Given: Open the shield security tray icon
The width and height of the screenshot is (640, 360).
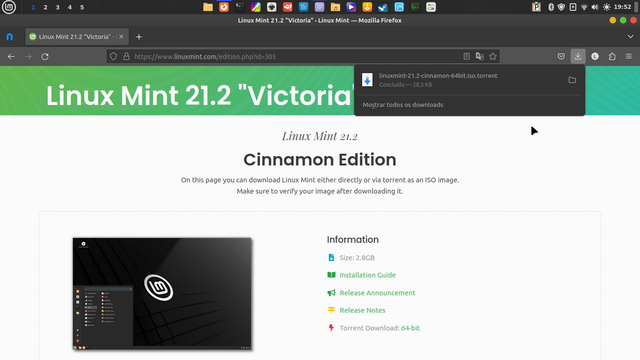Looking at the screenshot, I should (561, 7).
